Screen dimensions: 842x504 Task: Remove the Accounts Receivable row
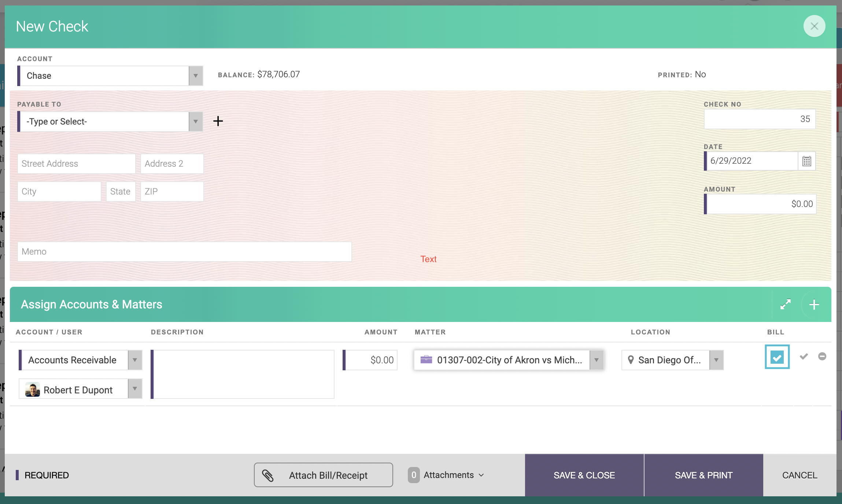point(822,356)
